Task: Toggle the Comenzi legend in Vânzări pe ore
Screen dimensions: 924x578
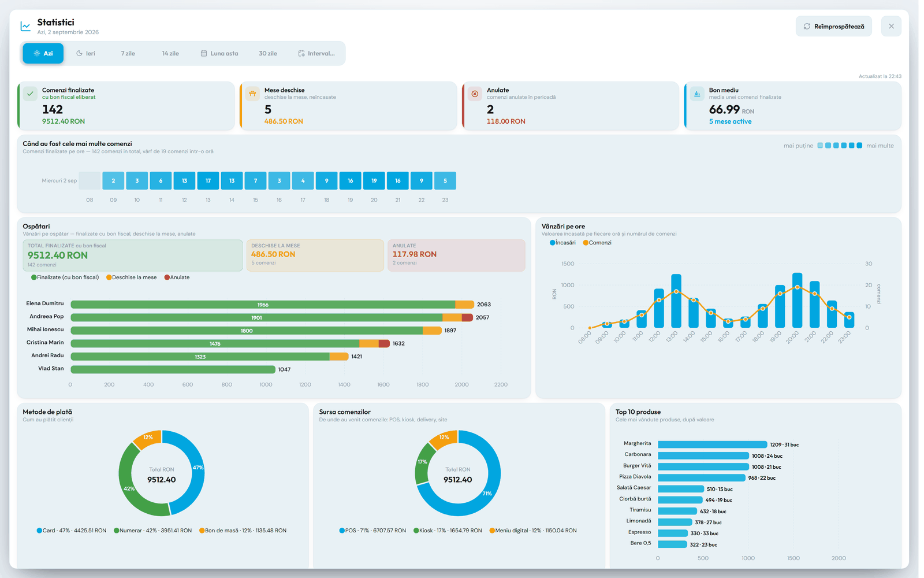Action: click(x=598, y=243)
